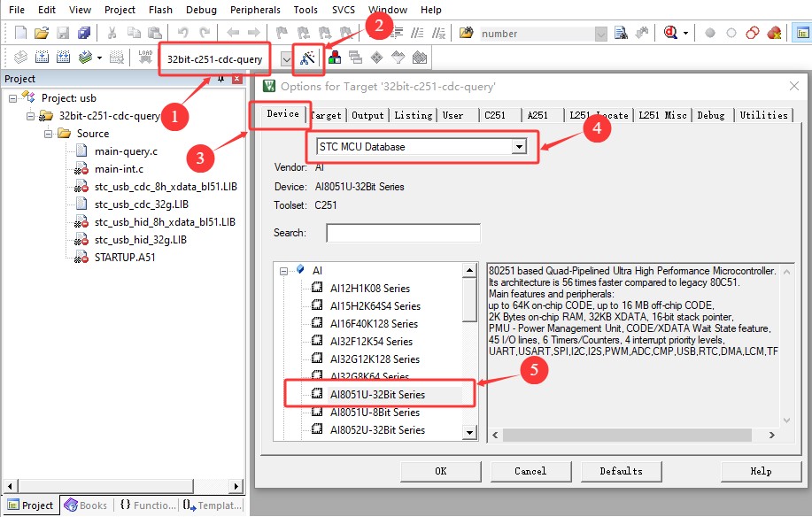Click the Kill all breakpoints icon
The height and width of the screenshot is (517, 812).
[775, 34]
